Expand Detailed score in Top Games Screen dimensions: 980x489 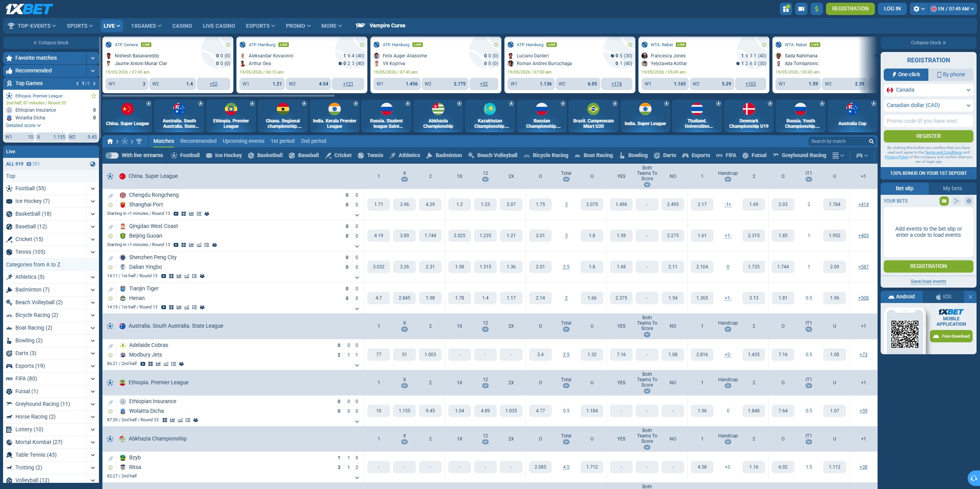coord(23,126)
